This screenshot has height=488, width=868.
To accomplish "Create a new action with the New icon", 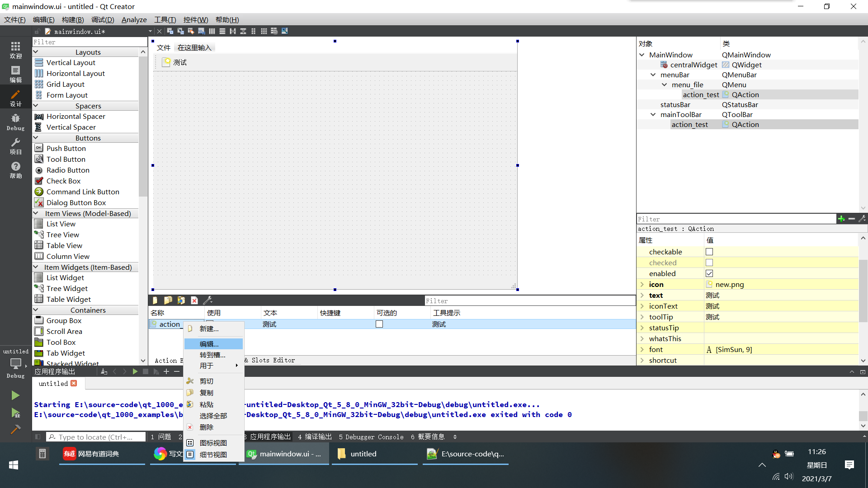I will click(155, 300).
